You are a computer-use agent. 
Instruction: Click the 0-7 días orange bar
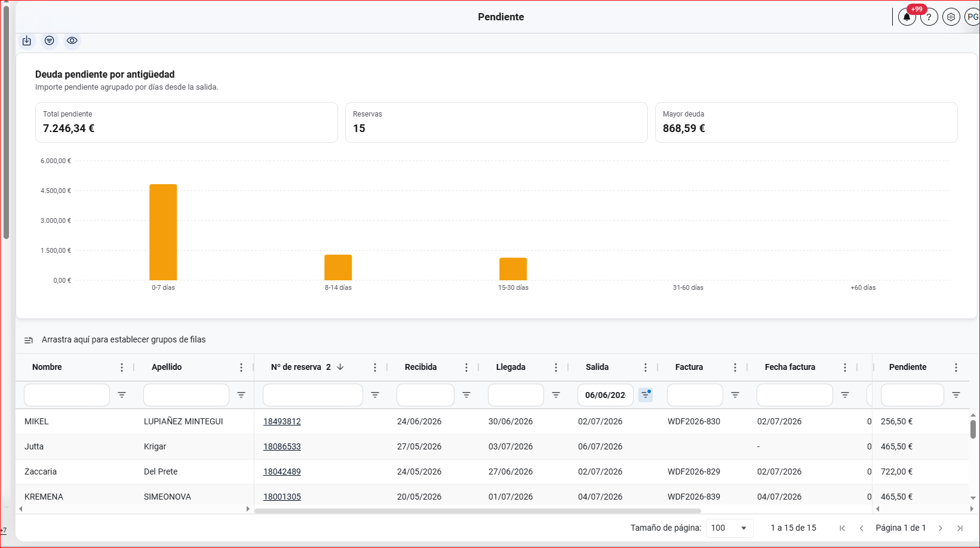[163, 232]
